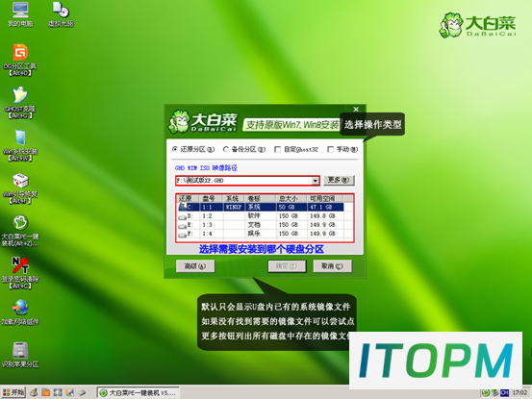Click the green cabbage tray icon
Screen dimensions: 532x399
click(486, 393)
